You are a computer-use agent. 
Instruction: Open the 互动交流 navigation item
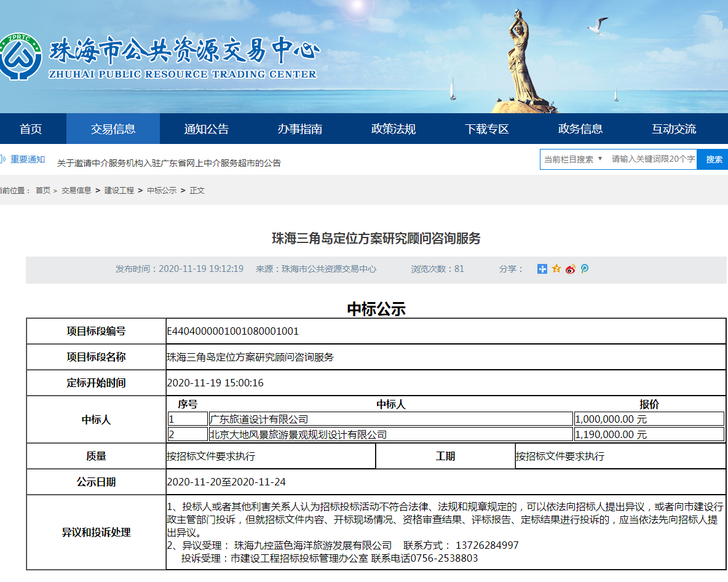674,129
